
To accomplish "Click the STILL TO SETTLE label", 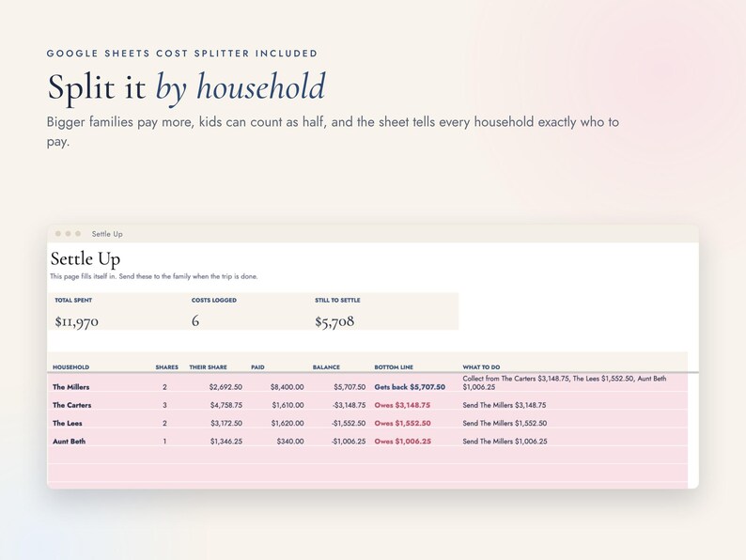I will [x=337, y=301].
